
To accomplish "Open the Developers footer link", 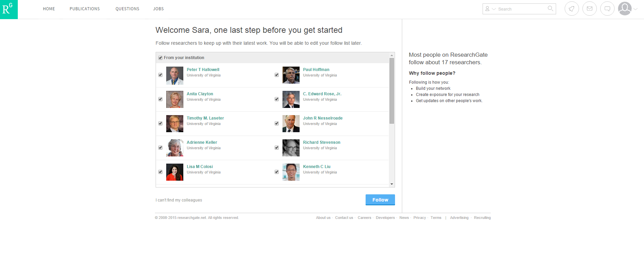I will [x=385, y=218].
